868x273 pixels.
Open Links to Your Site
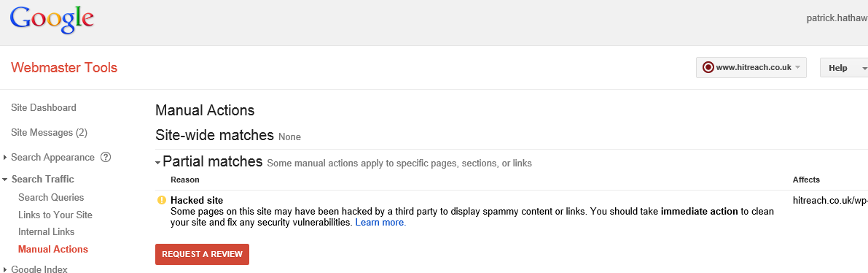[x=55, y=215]
